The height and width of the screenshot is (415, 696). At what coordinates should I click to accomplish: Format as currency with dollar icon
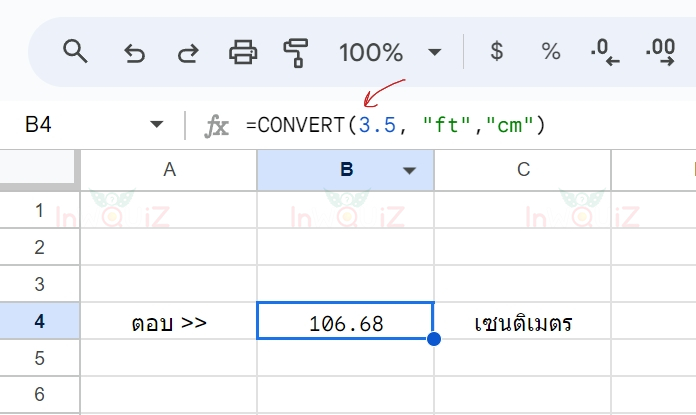click(497, 51)
